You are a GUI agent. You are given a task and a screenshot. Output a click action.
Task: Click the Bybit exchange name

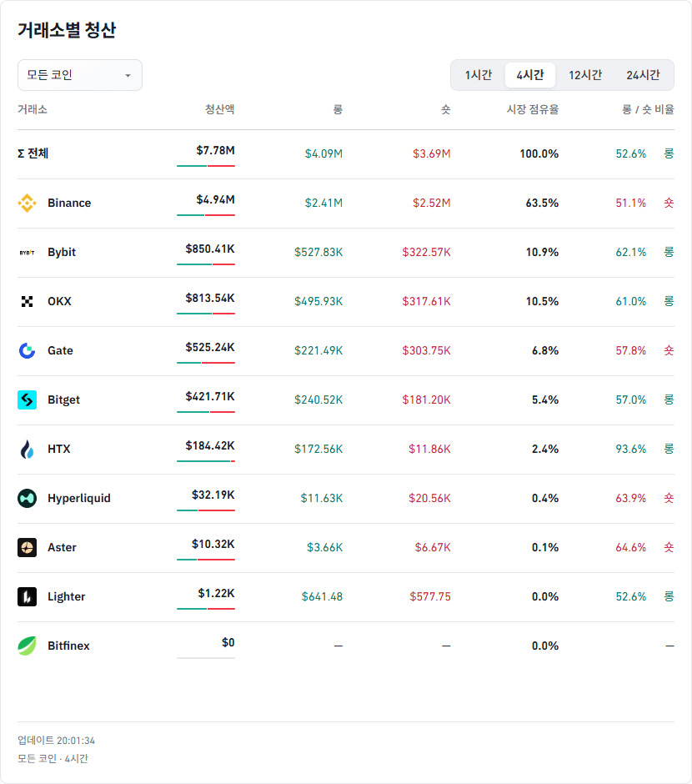coord(62,252)
